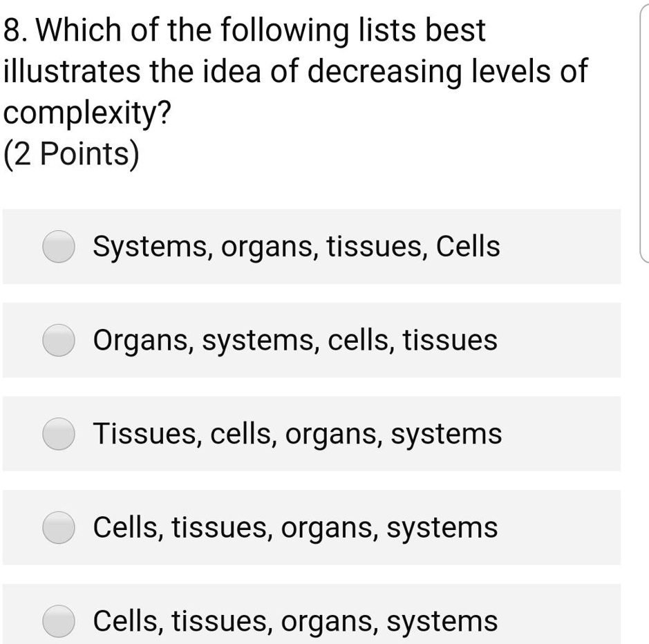The image size is (649, 644).
Task: Select answer "Cells, tissues, organs, systems"
Action: (x=58, y=527)
